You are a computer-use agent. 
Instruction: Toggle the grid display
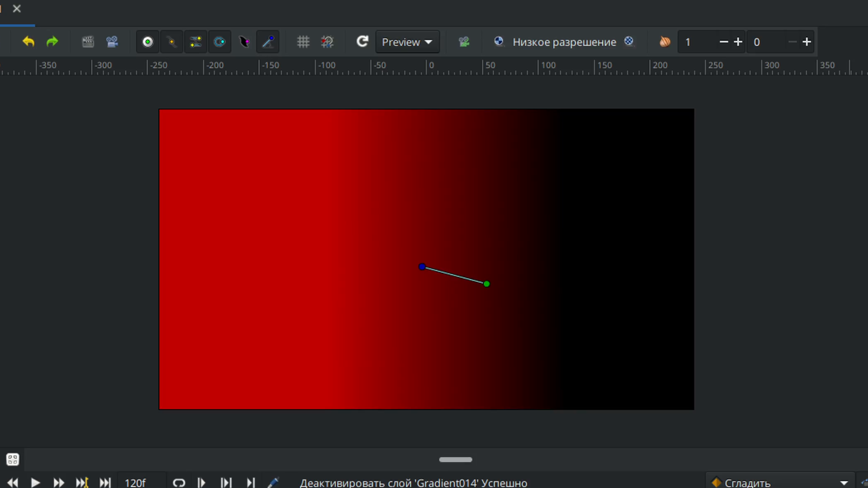tap(303, 42)
